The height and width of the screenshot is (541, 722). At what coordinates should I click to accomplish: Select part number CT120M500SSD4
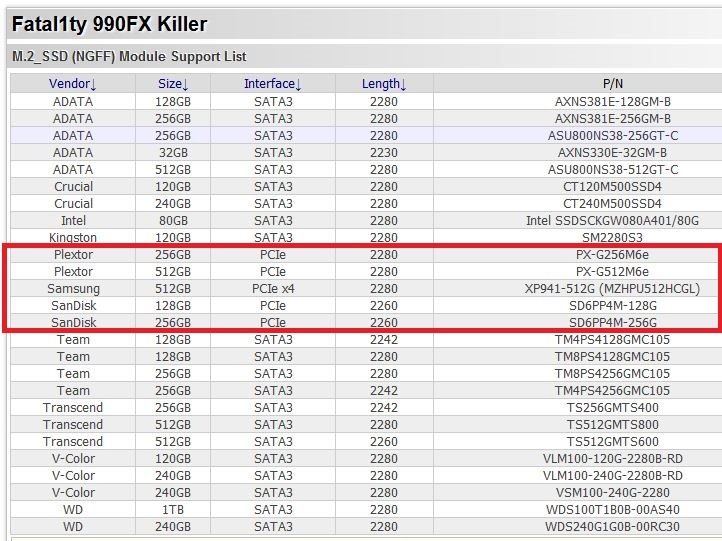[x=612, y=186]
